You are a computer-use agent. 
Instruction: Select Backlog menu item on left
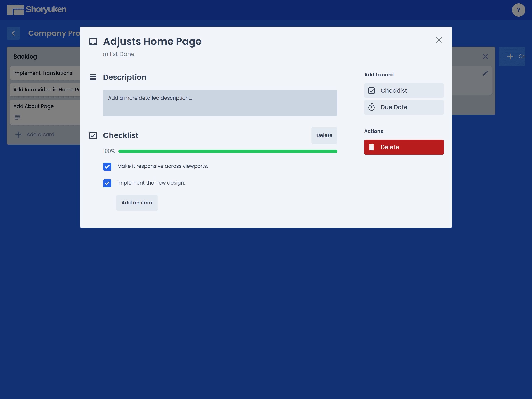click(x=25, y=57)
